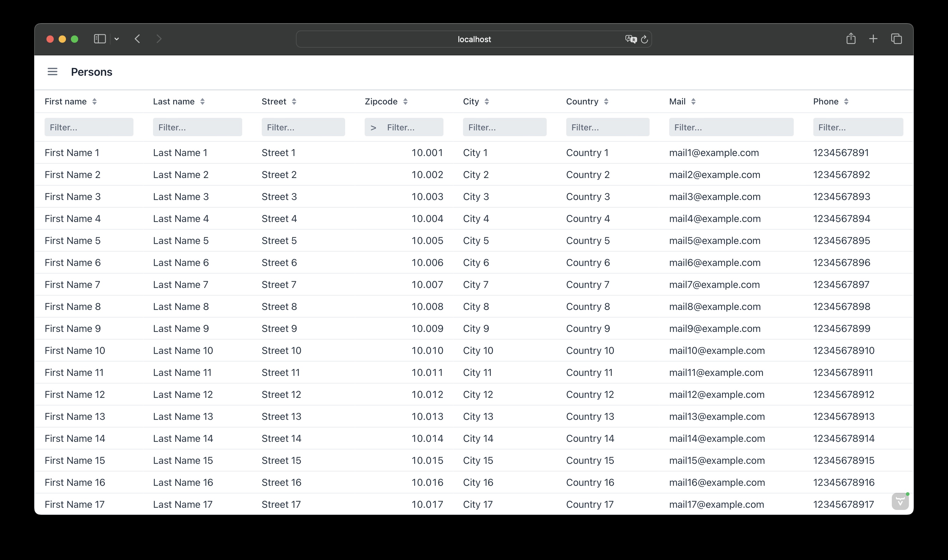Focus the Last name filter field

click(197, 127)
